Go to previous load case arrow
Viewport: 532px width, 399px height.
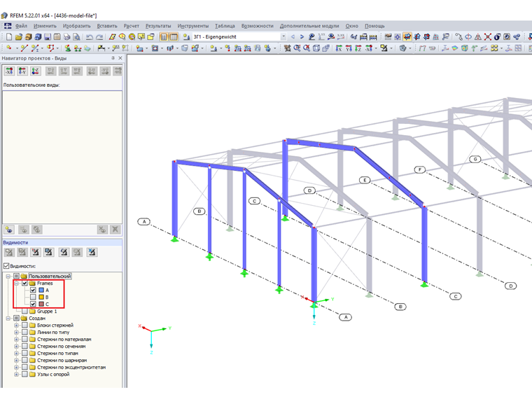(x=293, y=36)
